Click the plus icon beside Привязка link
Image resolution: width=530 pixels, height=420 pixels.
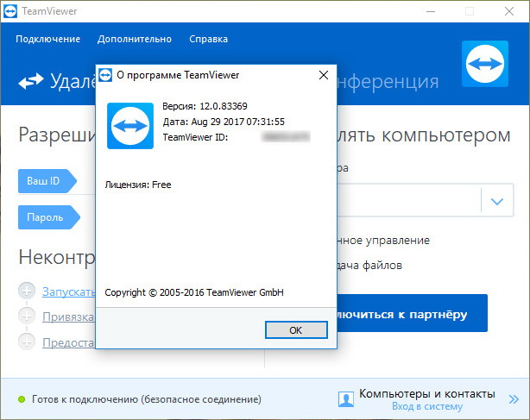27,316
